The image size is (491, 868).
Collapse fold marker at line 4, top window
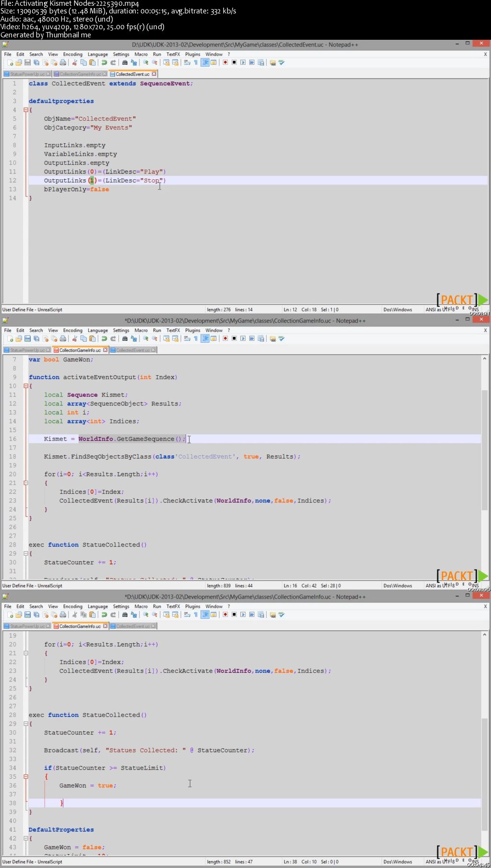click(26, 110)
